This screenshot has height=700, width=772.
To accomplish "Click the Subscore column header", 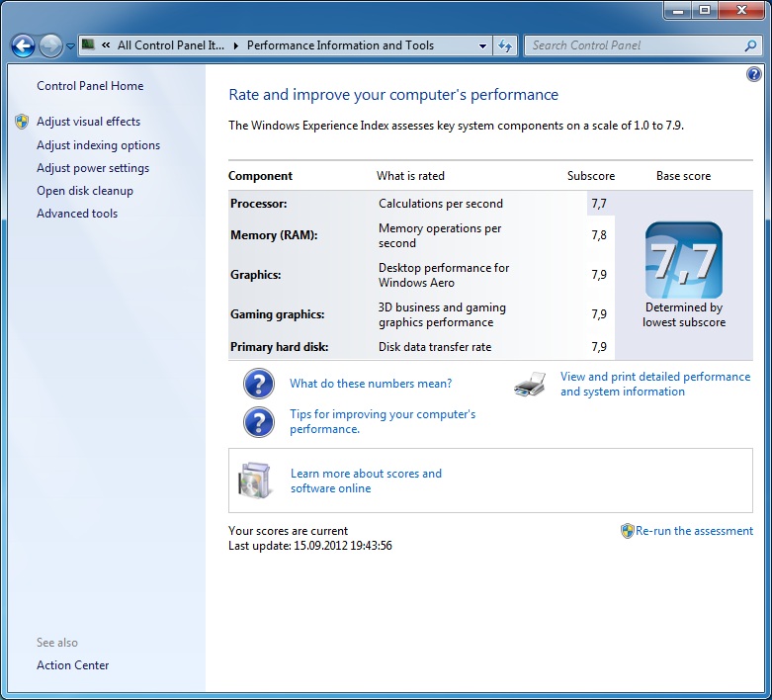I will (x=591, y=176).
